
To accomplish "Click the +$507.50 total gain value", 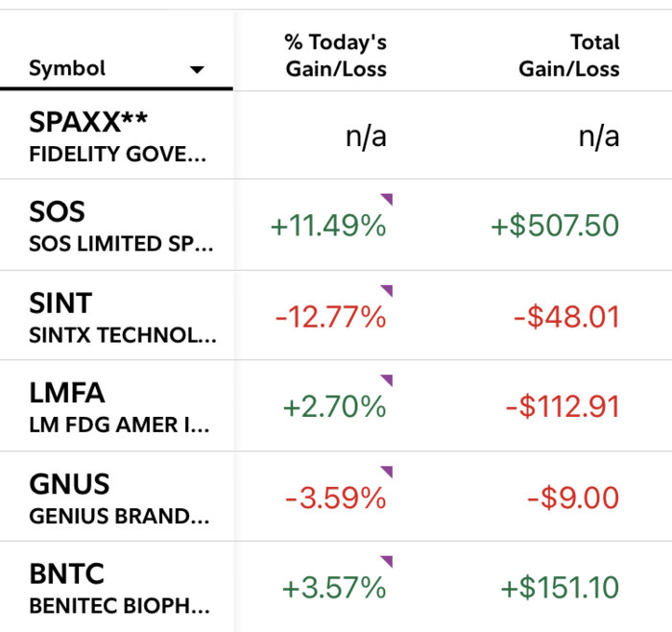I will [554, 227].
